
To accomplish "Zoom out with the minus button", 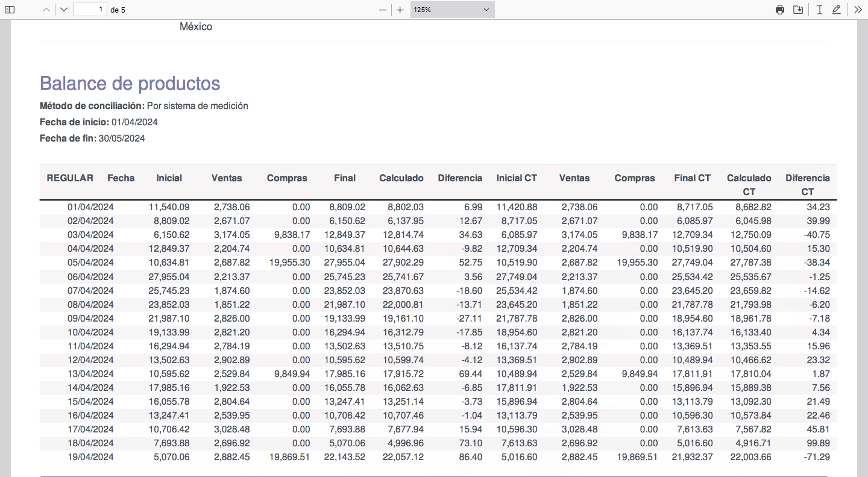I will coord(382,10).
